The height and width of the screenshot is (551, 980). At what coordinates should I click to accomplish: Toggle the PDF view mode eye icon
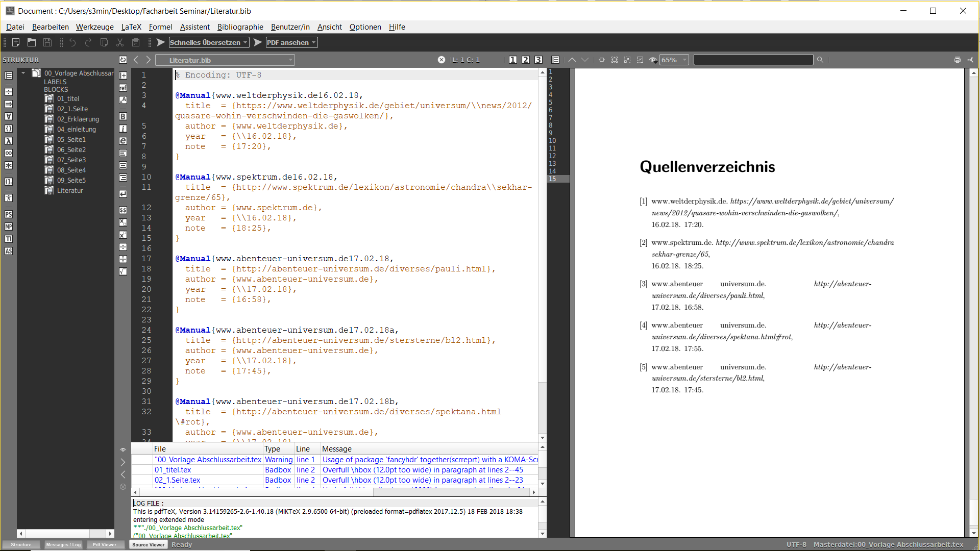[653, 60]
